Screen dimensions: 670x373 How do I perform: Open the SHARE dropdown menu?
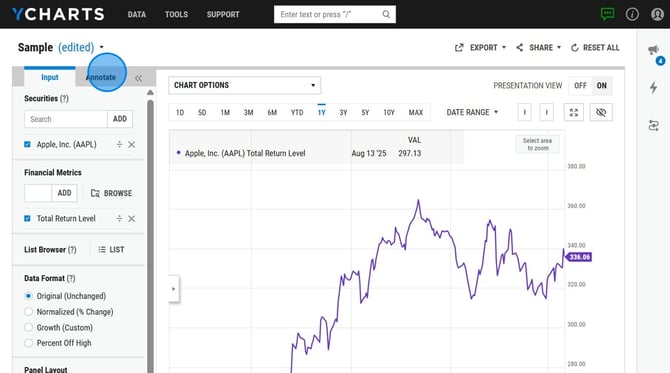[538, 47]
